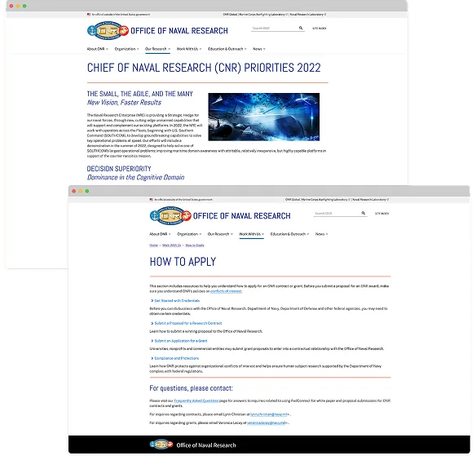Viewport: 476px width, 460px height.
Task: Open Submit an Application for a Grant link
Action: [x=181, y=341]
